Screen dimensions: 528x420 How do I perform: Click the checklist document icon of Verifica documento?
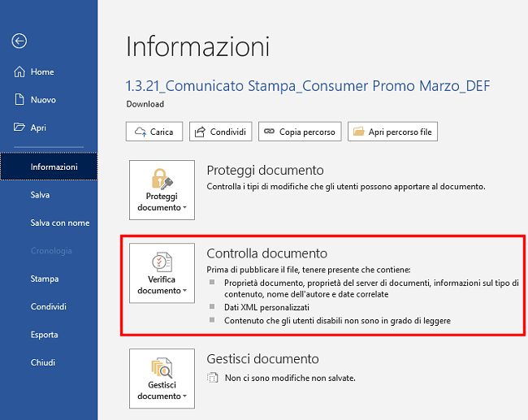[x=162, y=262]
